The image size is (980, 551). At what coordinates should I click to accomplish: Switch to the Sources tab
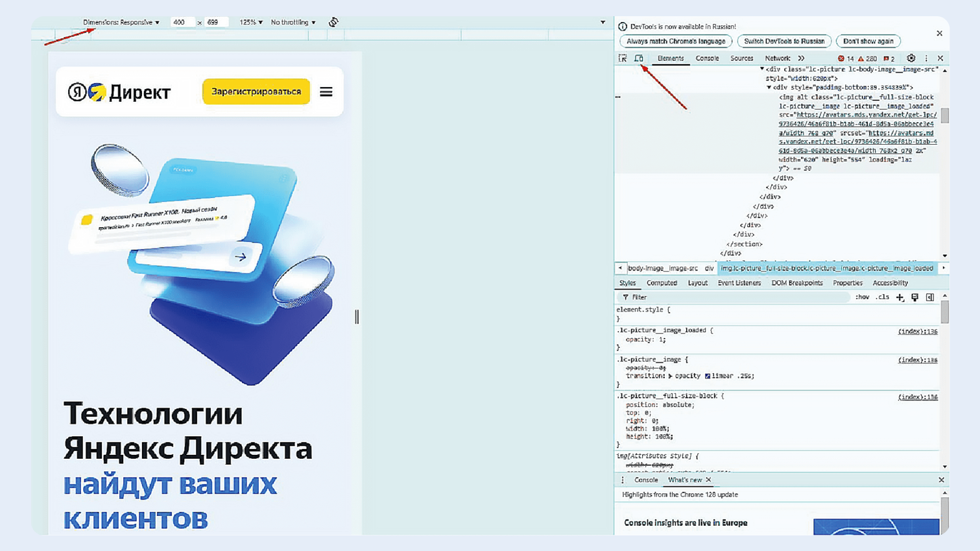tap(741, 58)
